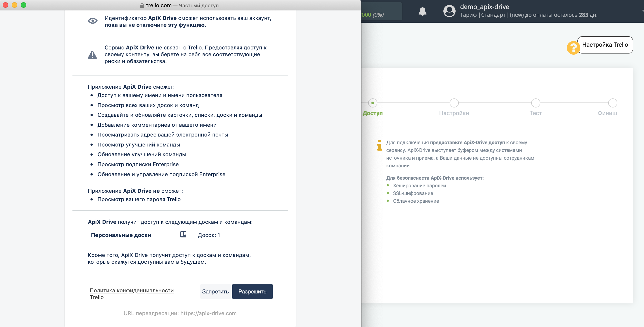Click Добавление комментариев от вашего имени item
The height and width of the screenshot is (327, 644).
point(157,125)
